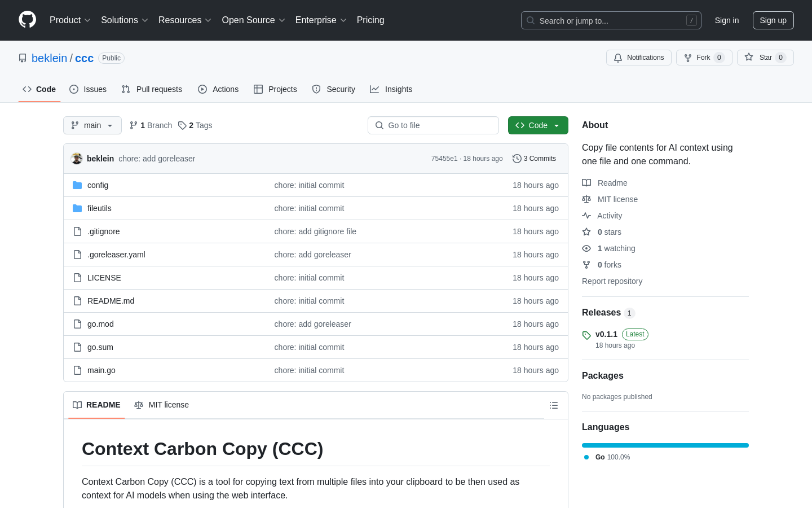Viewport: 812px width, 508px height.
Task: View 2 Tags link
Action: click(195, 125)
